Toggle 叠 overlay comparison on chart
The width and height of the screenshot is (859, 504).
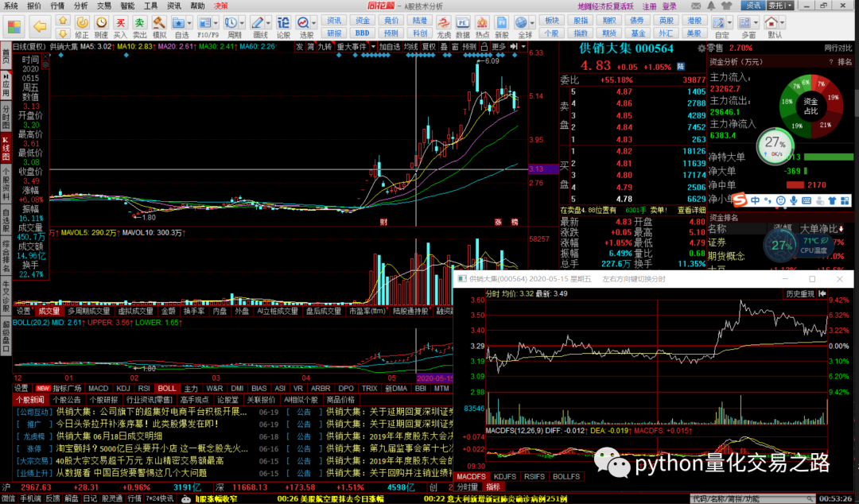point(444,47)
